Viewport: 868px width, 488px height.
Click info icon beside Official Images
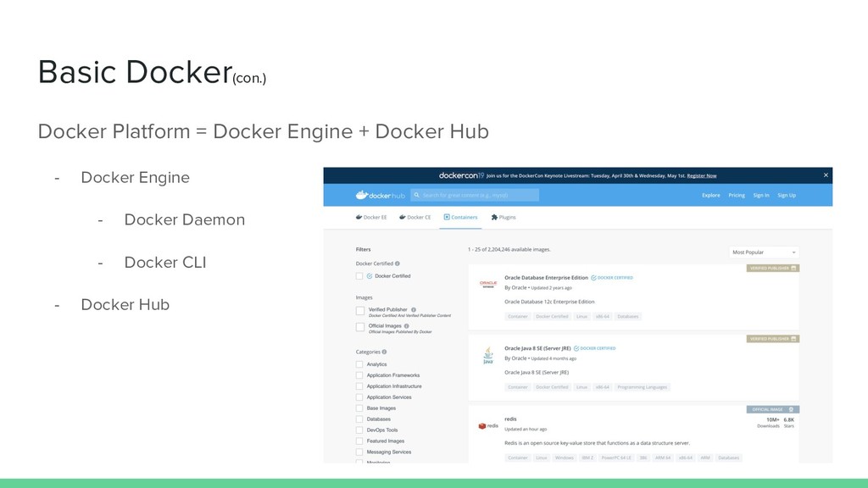[406, 326]
